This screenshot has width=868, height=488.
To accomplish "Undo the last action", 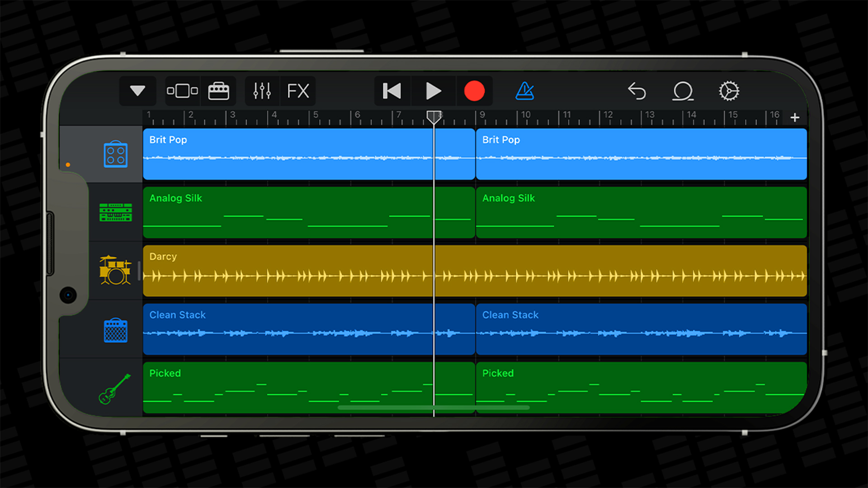I will (637, 91).
